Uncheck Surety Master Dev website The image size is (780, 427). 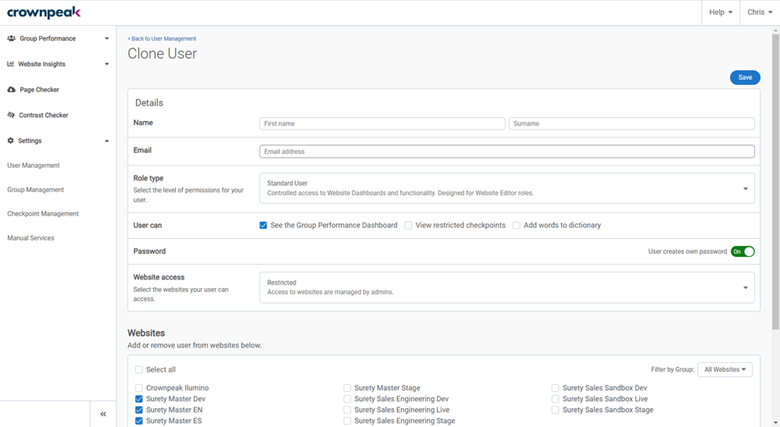click(x=139, y=399)
